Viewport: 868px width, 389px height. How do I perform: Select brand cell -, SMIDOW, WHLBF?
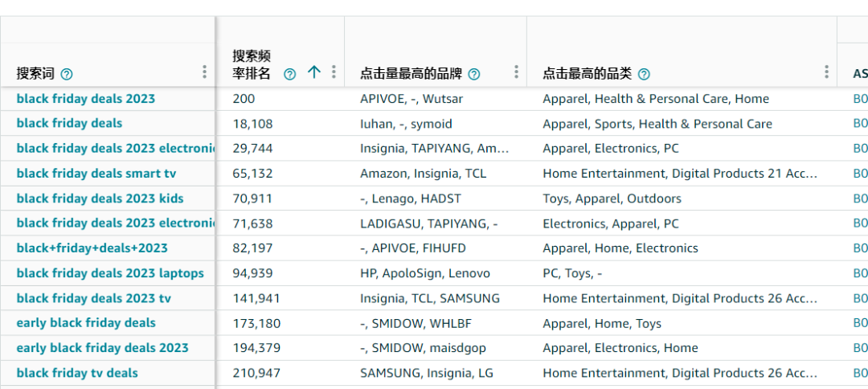pos(416,323)
